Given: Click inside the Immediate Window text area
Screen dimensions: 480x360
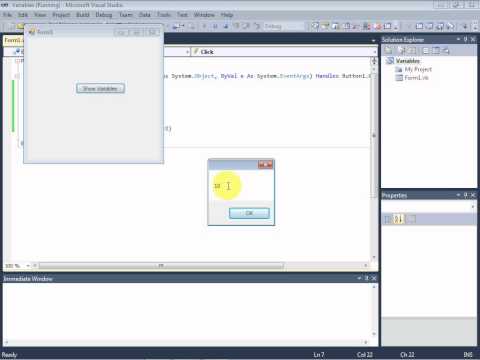Looking at the screenshot, I should [187, 311].
